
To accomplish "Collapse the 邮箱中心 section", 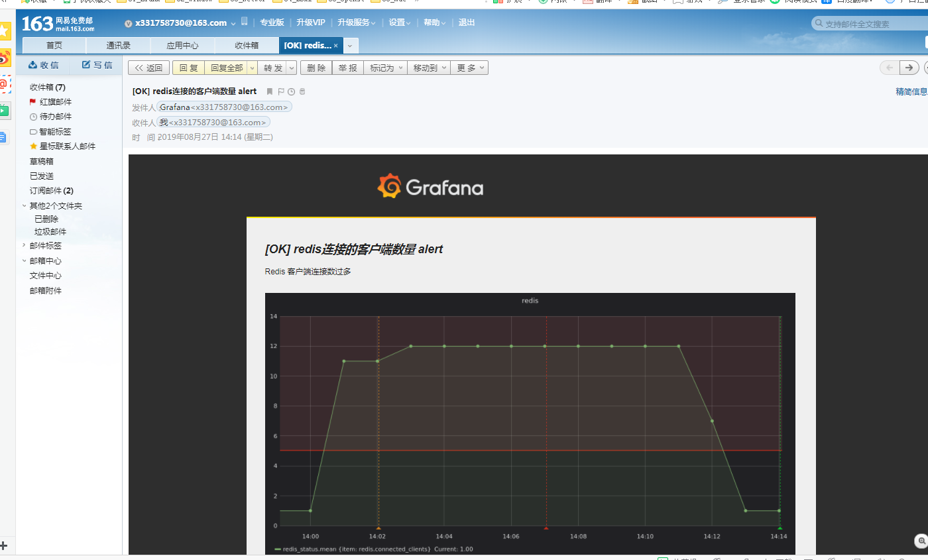I will [25, 260].
